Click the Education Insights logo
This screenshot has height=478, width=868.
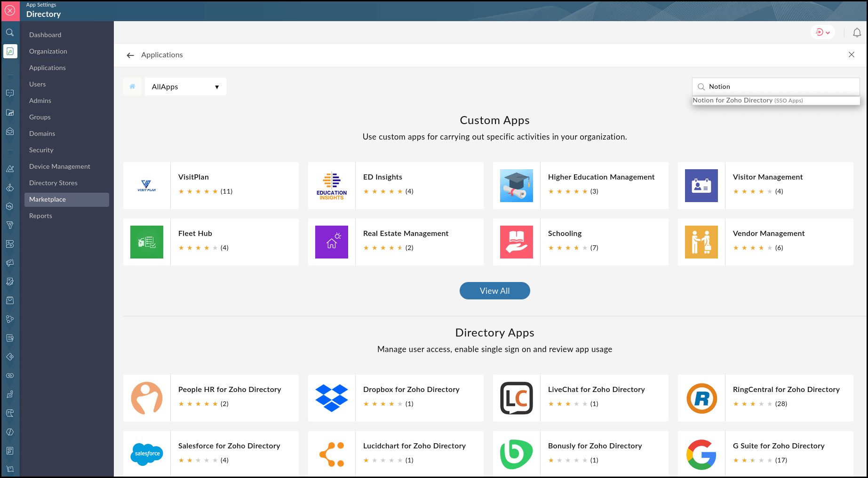point(332,186)
